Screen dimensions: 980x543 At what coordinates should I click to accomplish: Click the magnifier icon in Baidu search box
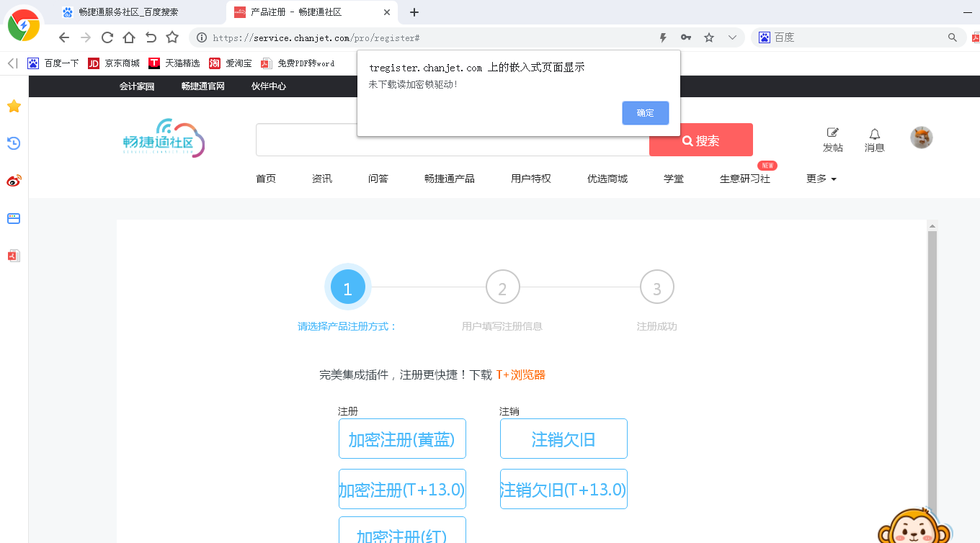953,37
